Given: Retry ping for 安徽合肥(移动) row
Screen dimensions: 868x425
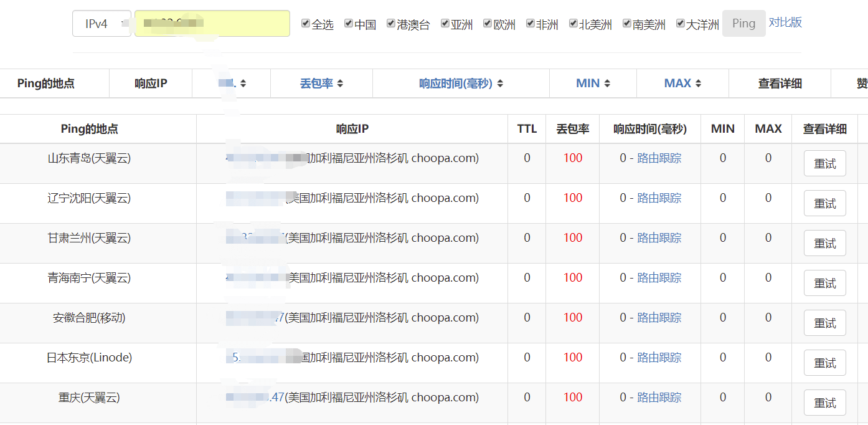Looking at the screenshot, I should tap(824, 323).
